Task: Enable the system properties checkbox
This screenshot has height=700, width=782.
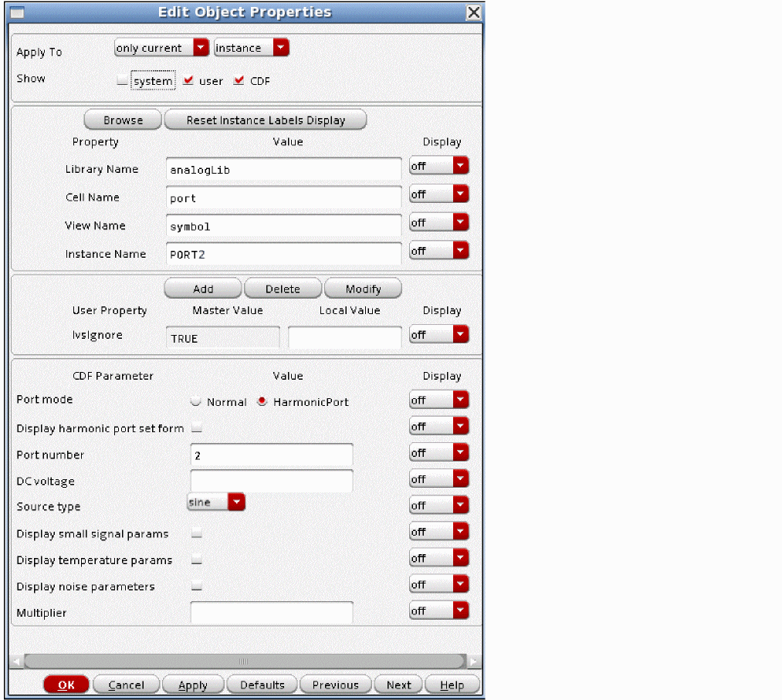Action: 122,80
